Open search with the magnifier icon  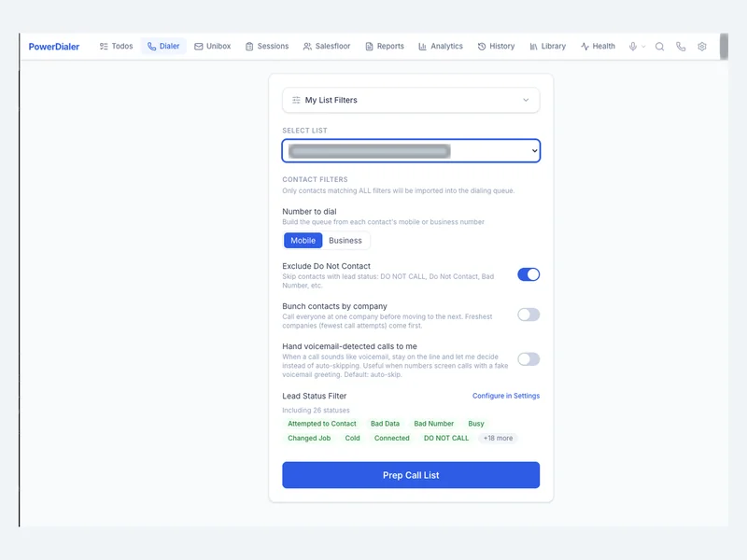click(x=659, y=47)
